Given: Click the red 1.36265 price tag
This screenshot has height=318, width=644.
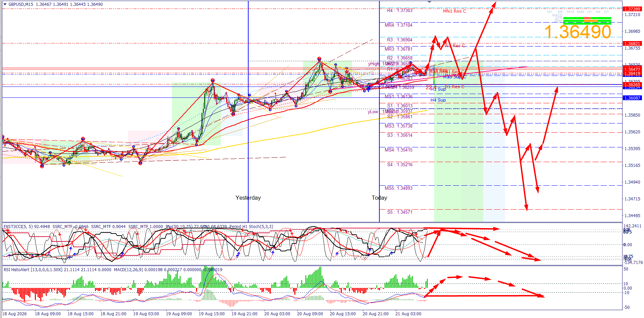Looking at the screenshot, I should click(632, 84).
